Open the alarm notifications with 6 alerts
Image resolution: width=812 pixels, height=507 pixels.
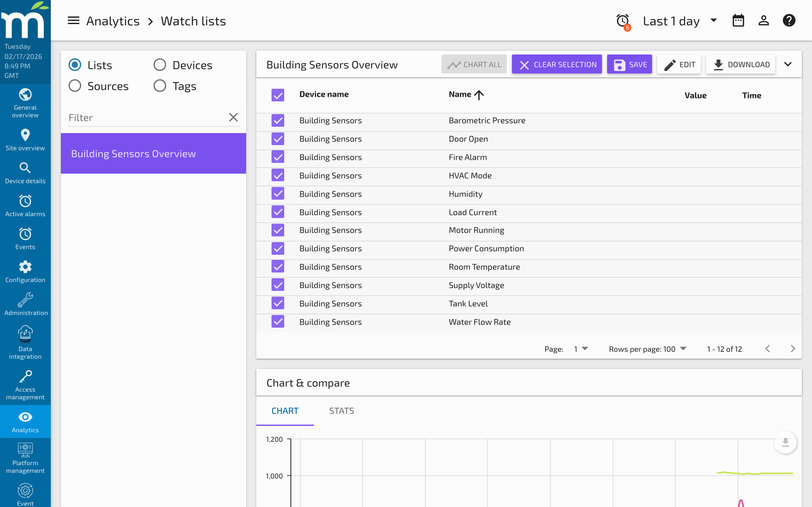tap(622, 21)
